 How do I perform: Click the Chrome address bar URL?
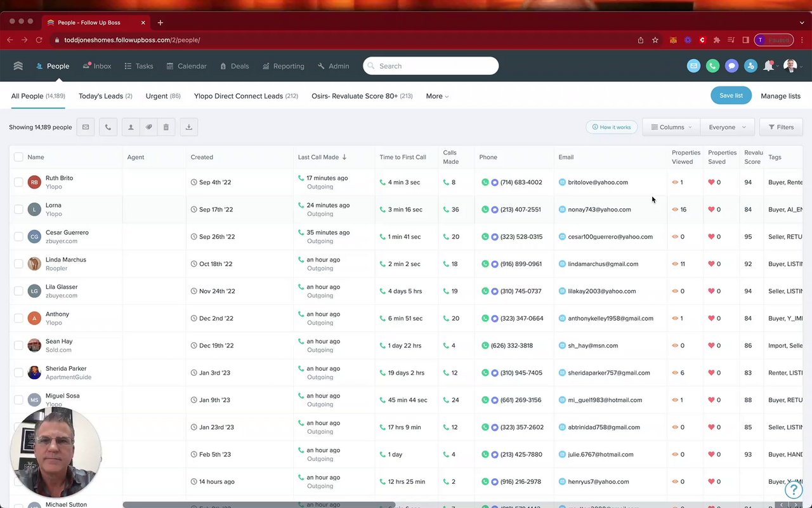132,40
